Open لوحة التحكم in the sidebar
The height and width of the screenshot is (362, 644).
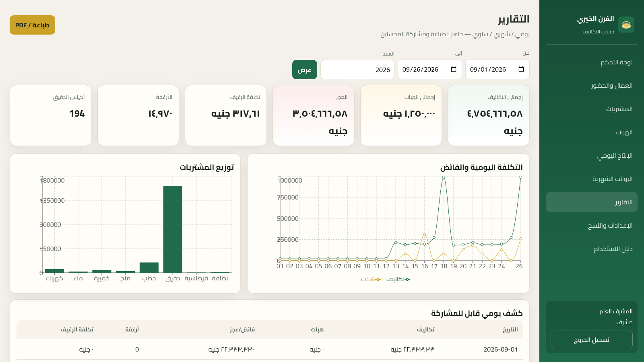coord(592,62)
